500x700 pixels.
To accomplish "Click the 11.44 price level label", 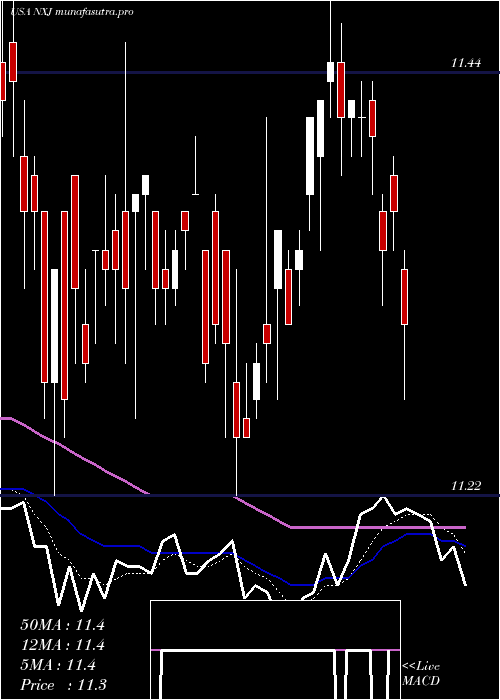I will click(x=466, y=63).
